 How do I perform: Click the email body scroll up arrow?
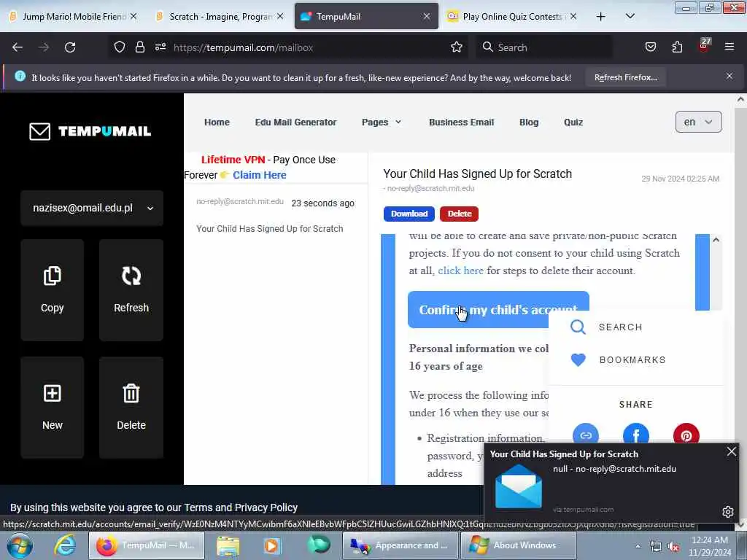(x=716, y=240)
